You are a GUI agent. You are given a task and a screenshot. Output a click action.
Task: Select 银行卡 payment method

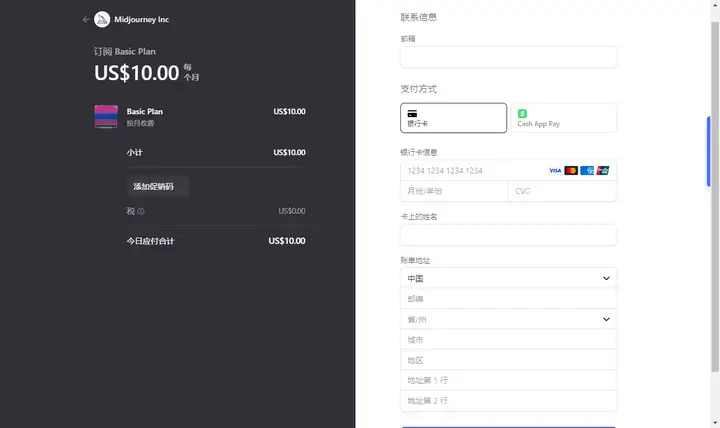[x=453, y=118]
